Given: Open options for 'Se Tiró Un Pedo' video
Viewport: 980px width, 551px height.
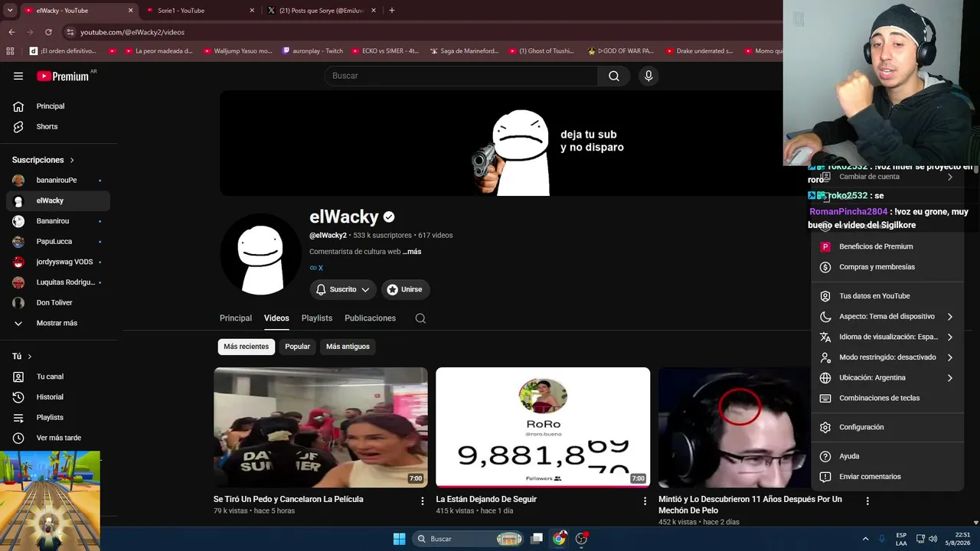Looking at the screenshot, I should point(423,500).
